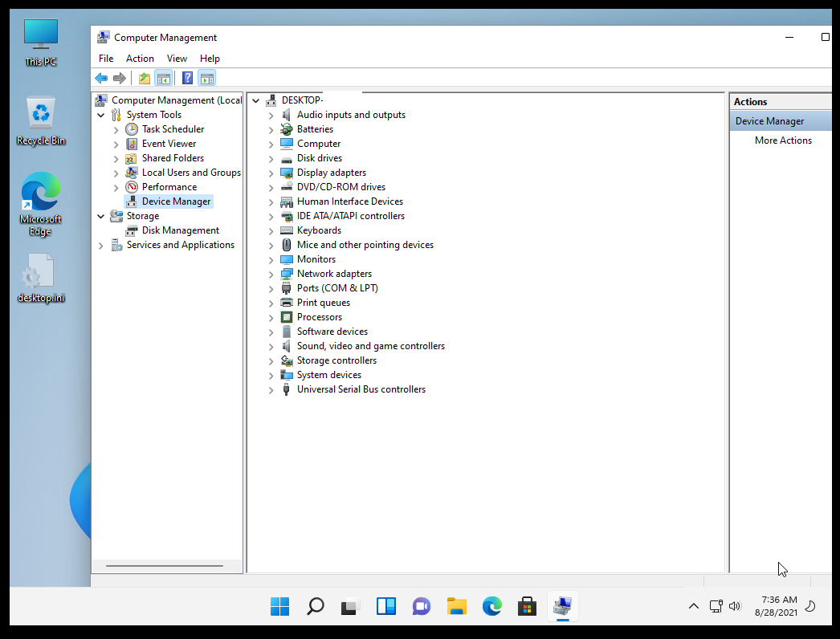Image resolution: width=840 pixels, height=639 pixels.
Task: Select the This PC desktop icon
Action: 41,43
